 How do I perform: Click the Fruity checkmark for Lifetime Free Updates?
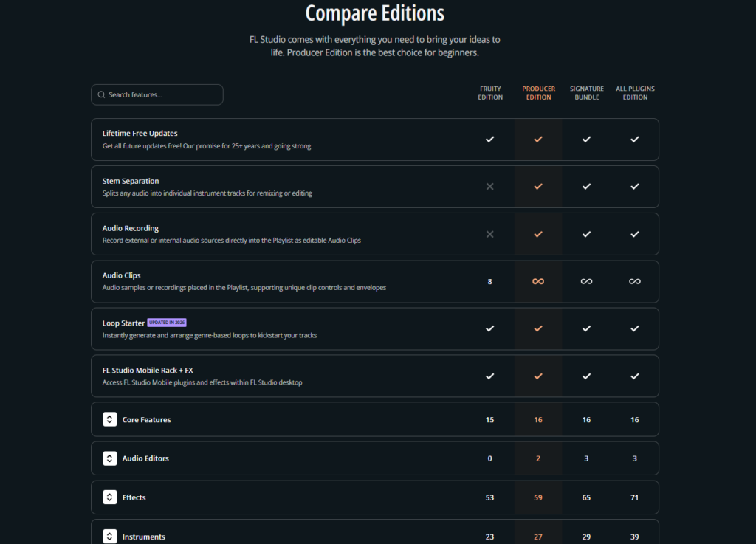point(490,140)
